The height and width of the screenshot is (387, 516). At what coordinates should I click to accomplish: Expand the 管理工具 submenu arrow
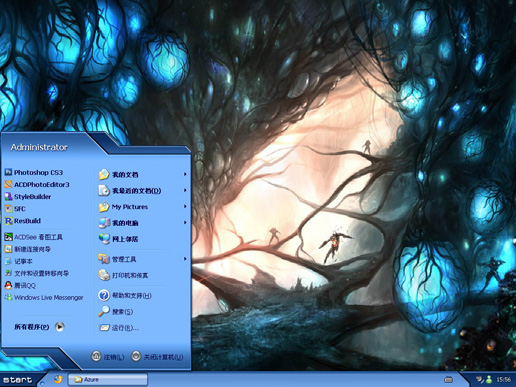pyautogui.click(x=185, y=259)
